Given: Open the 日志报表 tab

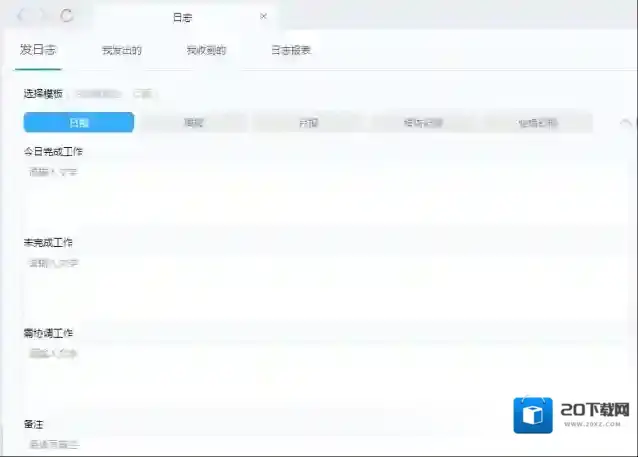Looking at the screenshot, I should [291, 50].
